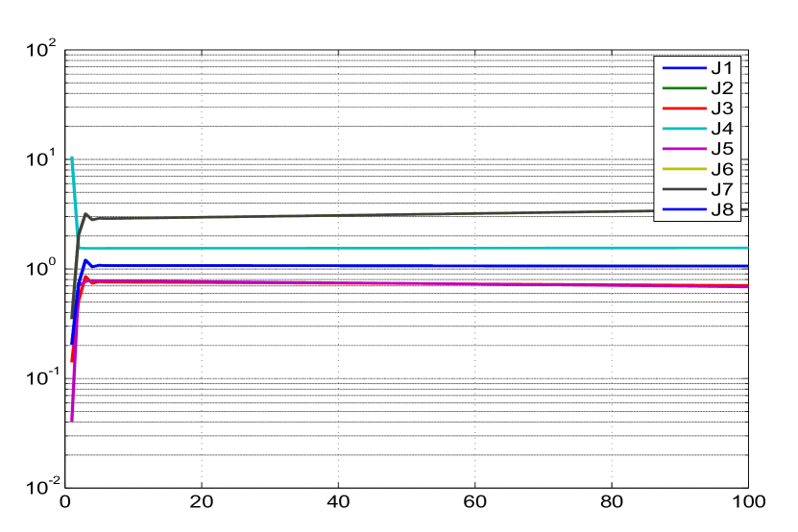The height and width of the screenshot is (532, 798).
Task: Click the J3 legend label text
Action: 722,109
